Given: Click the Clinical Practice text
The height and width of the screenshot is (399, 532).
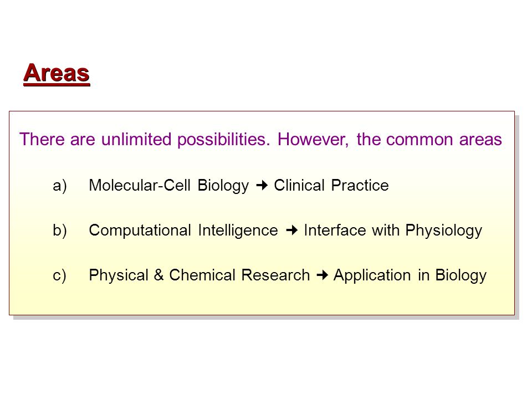Looking at the screenshot, I should pos(331,185).
